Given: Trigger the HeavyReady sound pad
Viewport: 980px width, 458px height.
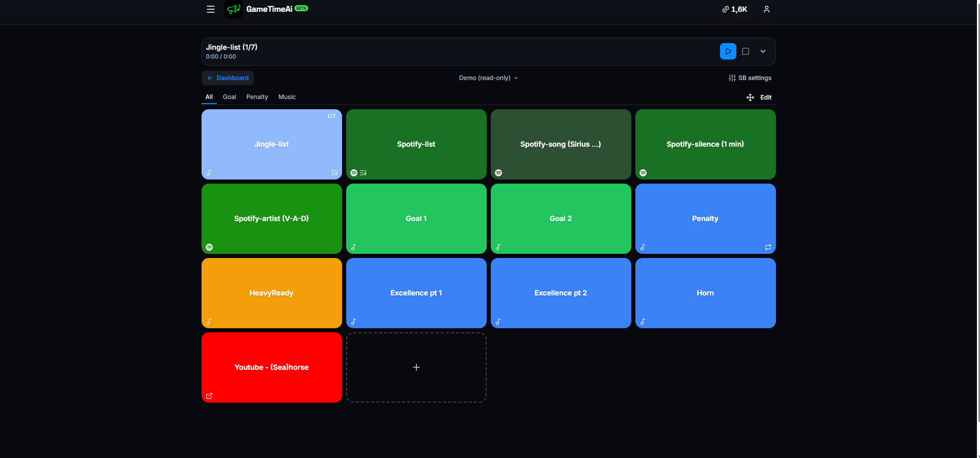Looking at the screenshot, I should coord(272,293).
